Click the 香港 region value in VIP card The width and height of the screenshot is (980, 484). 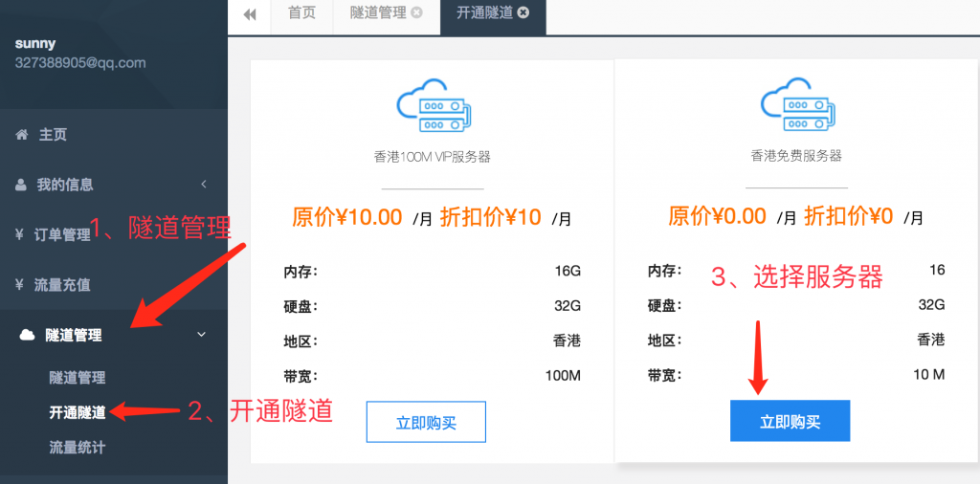pyautogui.click(x=567, y=341)
